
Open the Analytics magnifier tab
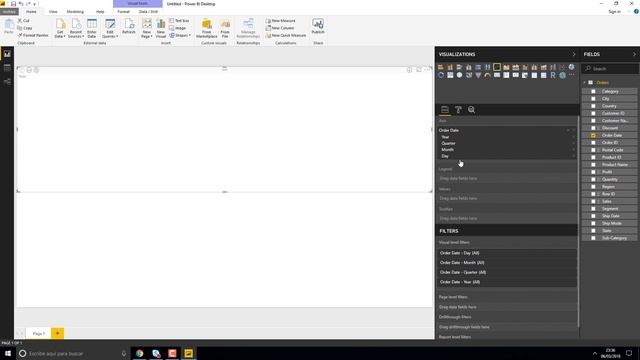[471, 109]
